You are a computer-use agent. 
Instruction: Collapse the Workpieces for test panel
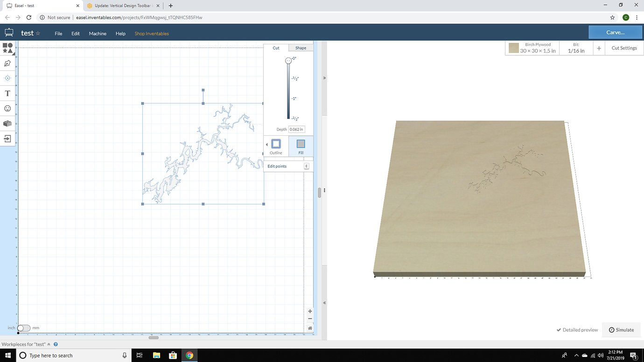[x=49, y=344]
